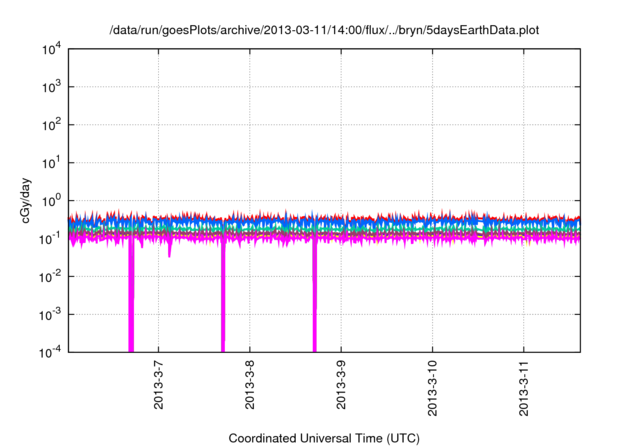Click the magenta dropout spike before 2013-3-7
This screenshot has width=640, height=448.
click(x=131, y=296)
